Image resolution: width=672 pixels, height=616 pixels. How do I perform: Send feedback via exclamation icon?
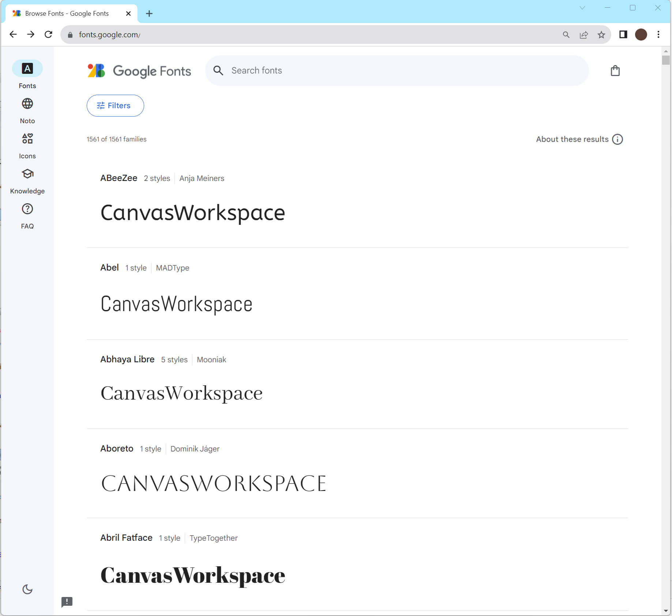[67, 602]
